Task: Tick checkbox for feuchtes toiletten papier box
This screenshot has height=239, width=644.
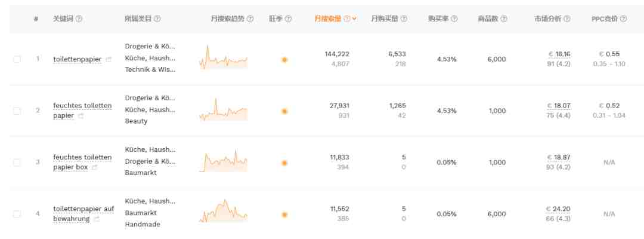Action: click(x=17, y=163)
